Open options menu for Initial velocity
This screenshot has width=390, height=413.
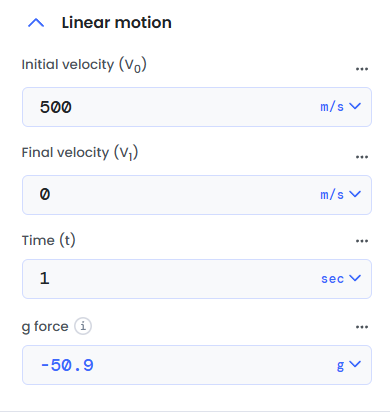pos(362,69)
